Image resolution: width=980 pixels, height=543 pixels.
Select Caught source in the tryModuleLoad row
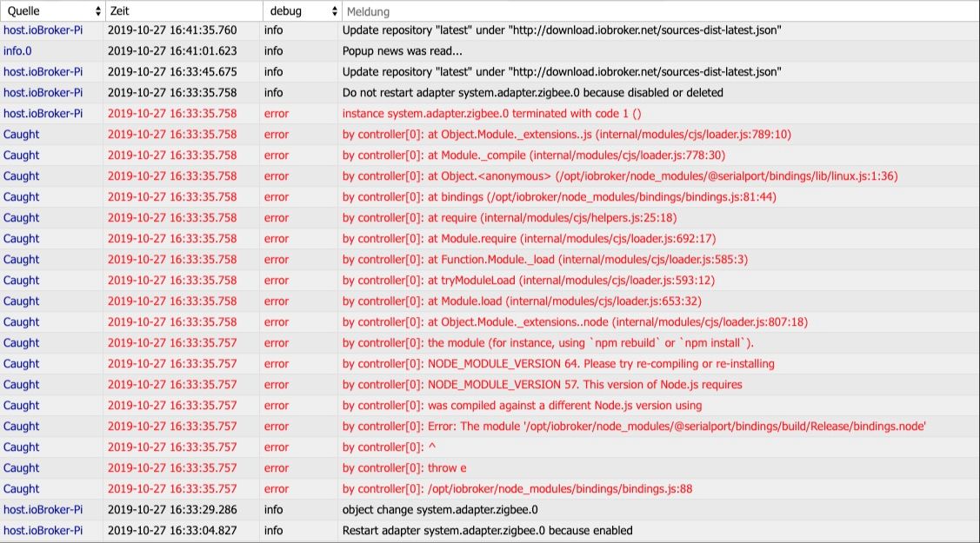(21, 281)
